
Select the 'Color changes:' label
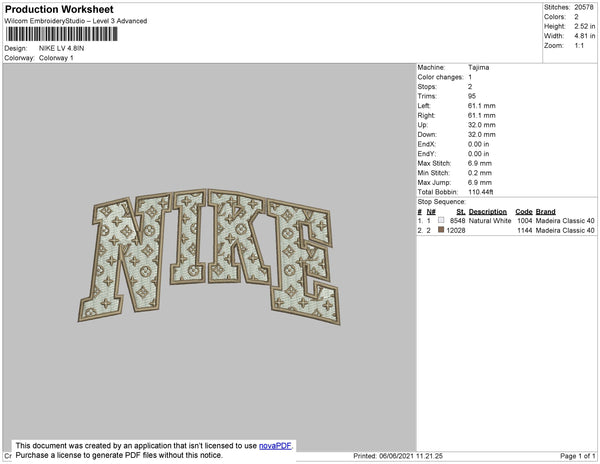click(440, 77)
